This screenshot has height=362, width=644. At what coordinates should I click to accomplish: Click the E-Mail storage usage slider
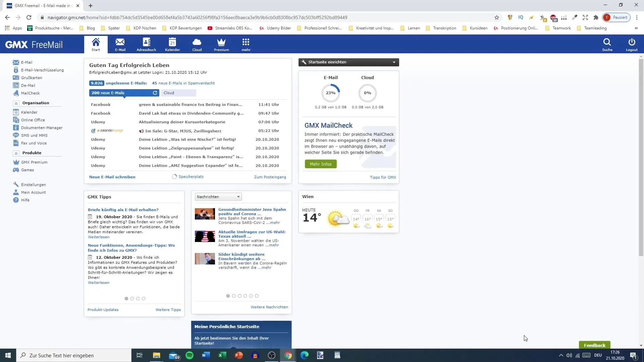330,93
